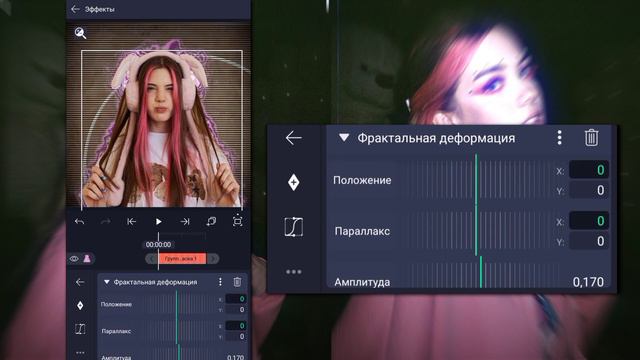Open three-dot menu in small effect header
640x360 pixels.
[x=220, y=282]
